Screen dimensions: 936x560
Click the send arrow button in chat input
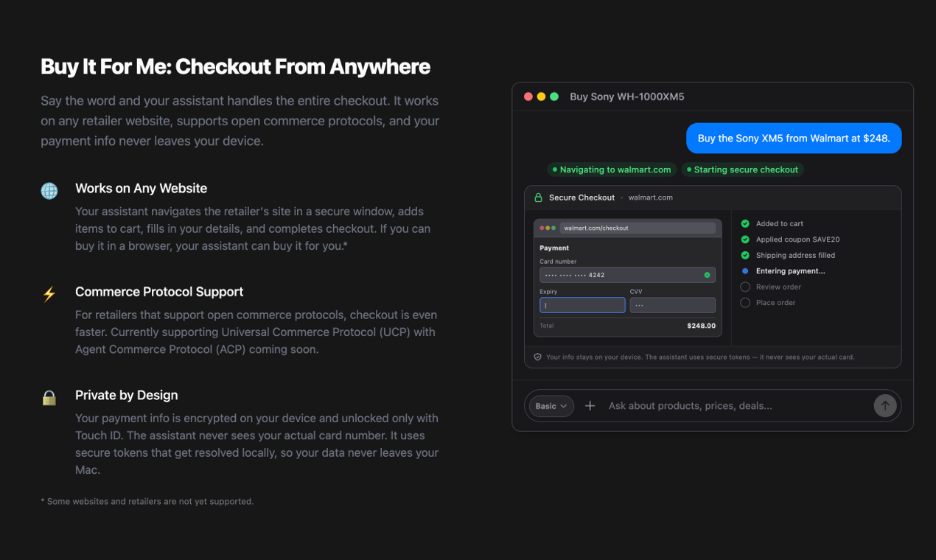[x=884, y=405]
